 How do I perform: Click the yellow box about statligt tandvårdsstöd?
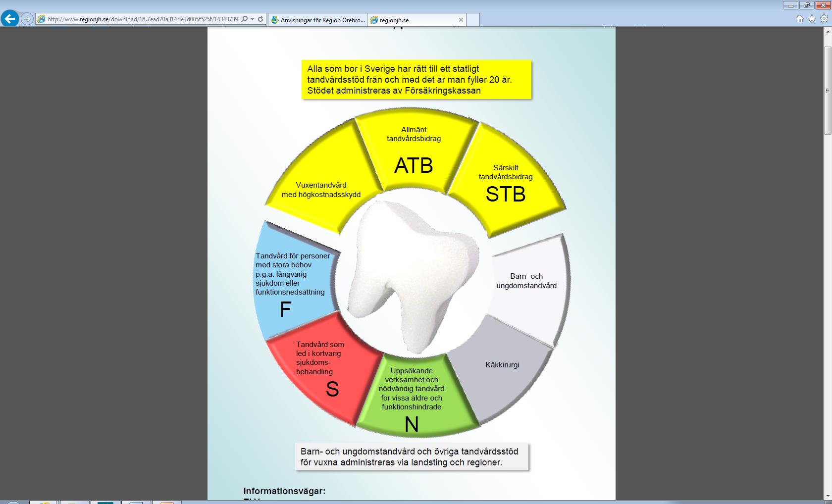[416, 80]
